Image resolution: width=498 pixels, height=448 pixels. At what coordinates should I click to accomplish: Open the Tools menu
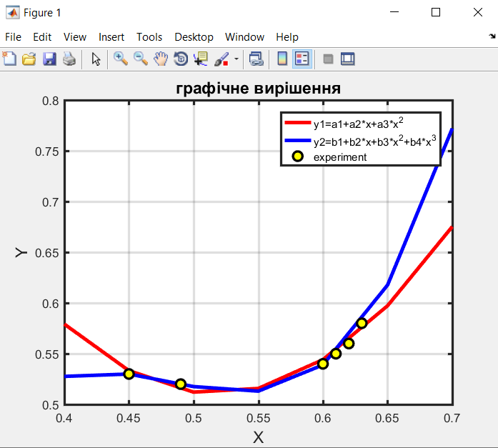(149, 37)
